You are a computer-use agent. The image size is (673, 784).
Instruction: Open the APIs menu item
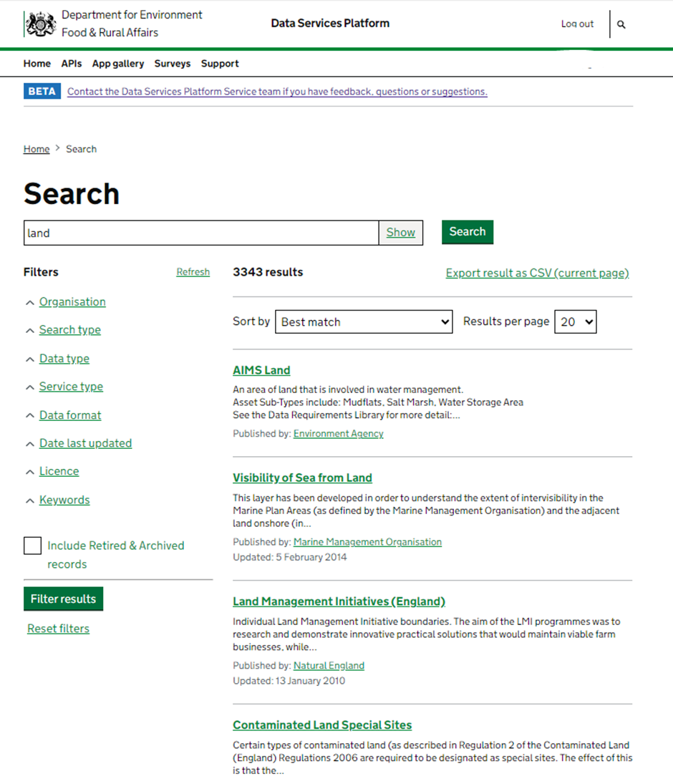click(72, 64)
